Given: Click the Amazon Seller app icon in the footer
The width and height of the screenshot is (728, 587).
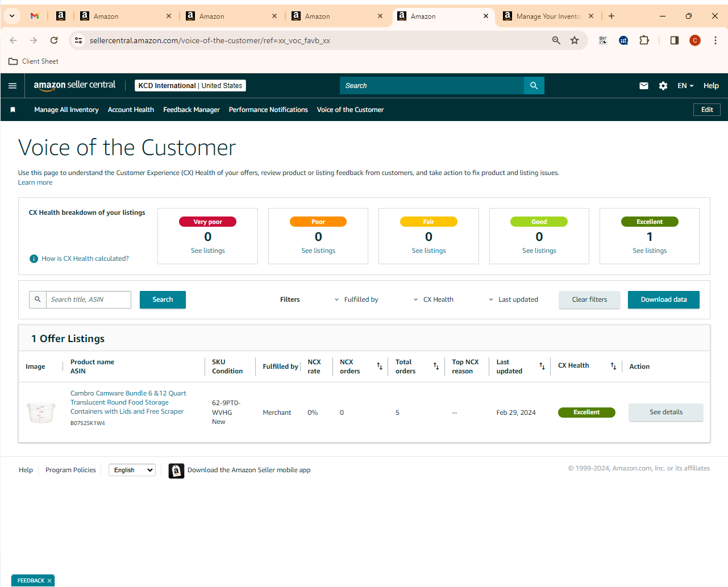Looking at the screenshot, I should (176, 471).
